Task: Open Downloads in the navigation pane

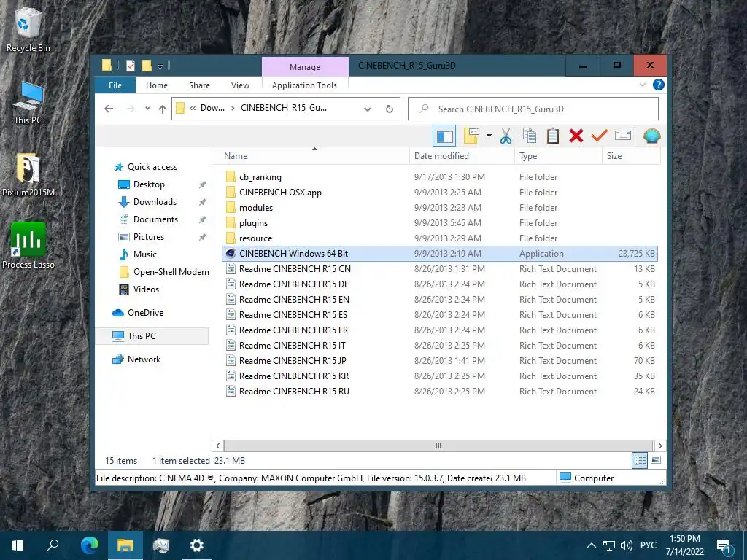Action: pyautogui.click(x=155, y=202)
